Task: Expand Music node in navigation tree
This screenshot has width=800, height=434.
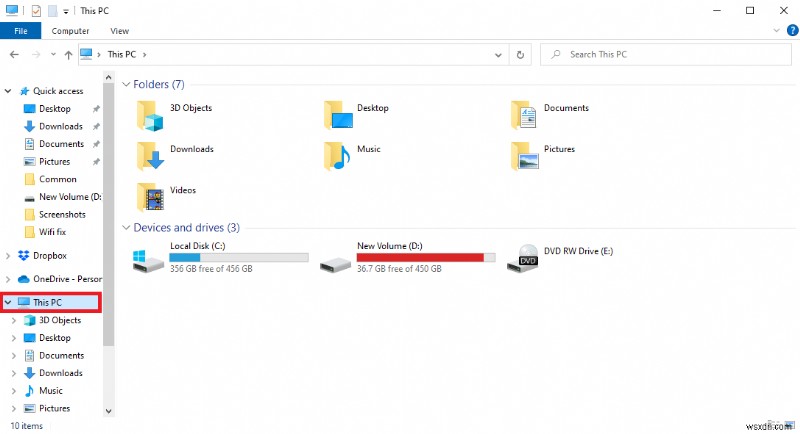Action: [x=14, y=391]
